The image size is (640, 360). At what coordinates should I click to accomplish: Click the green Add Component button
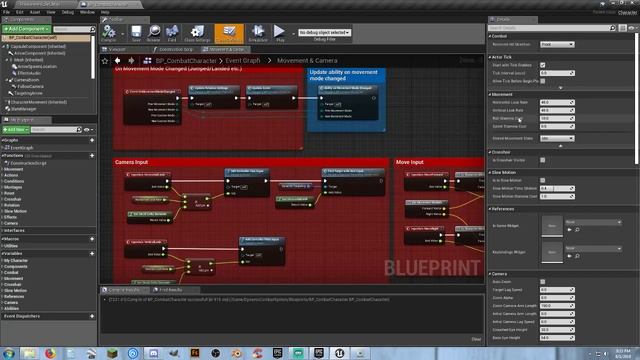26,29
